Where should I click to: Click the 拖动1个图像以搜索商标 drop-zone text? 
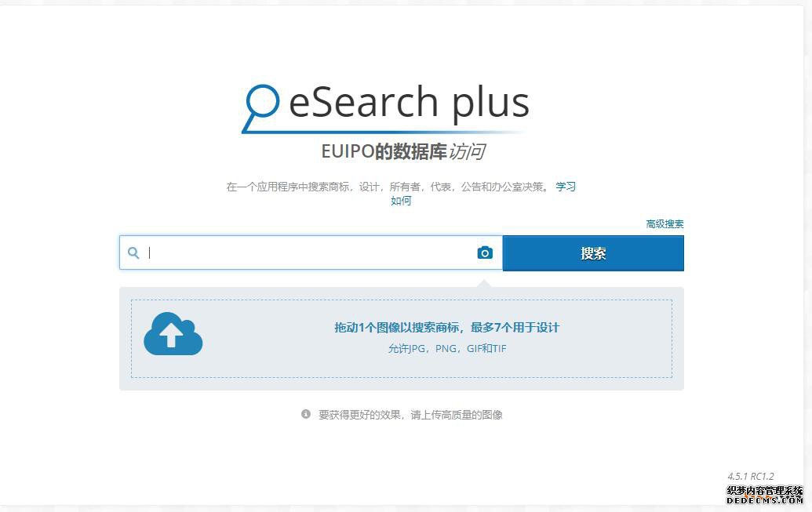click(446, 327)
